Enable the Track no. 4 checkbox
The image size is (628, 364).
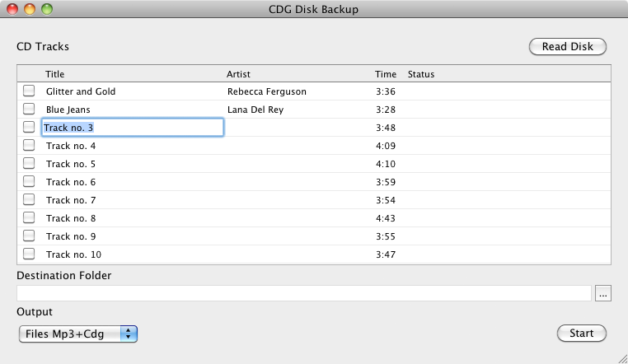pyautogui.click(x=29, y=145)
